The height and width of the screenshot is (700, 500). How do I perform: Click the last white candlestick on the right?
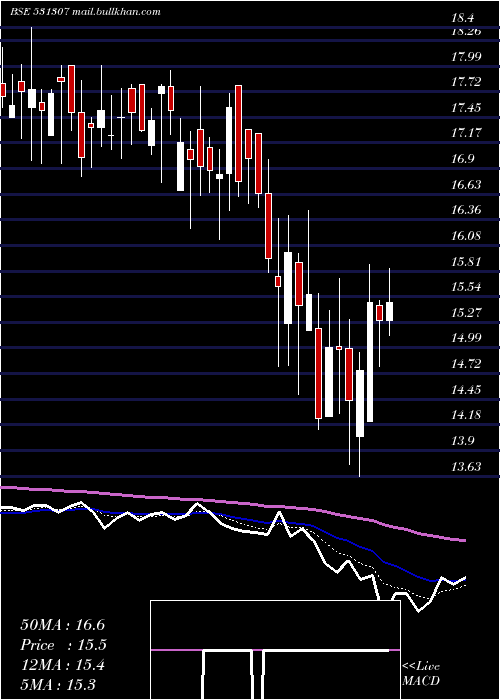coord(389,311)
